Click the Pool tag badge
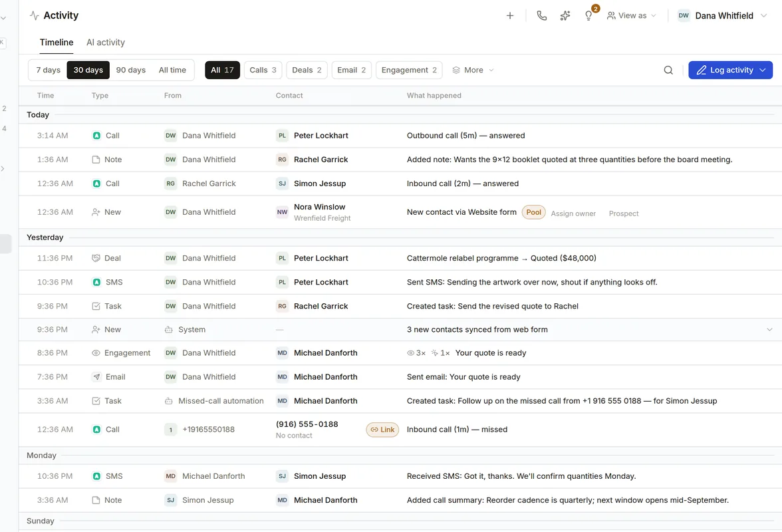This screenshot has width=782, height=532. pos(533,212)
